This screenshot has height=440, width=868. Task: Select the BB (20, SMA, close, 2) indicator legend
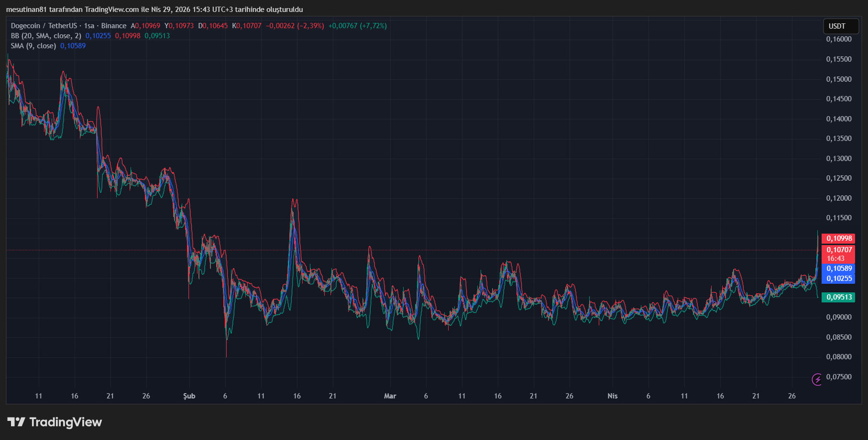tap(46, 36)
